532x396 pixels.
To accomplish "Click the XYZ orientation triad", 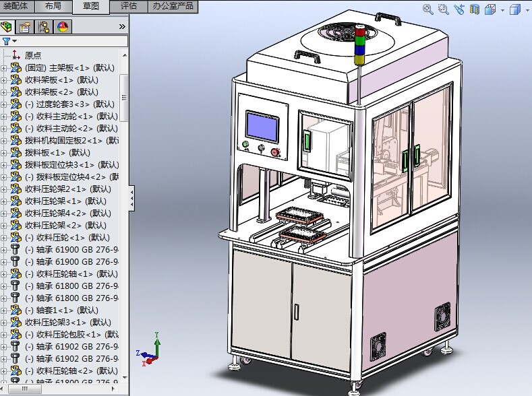I will click(x=149, y=350).
